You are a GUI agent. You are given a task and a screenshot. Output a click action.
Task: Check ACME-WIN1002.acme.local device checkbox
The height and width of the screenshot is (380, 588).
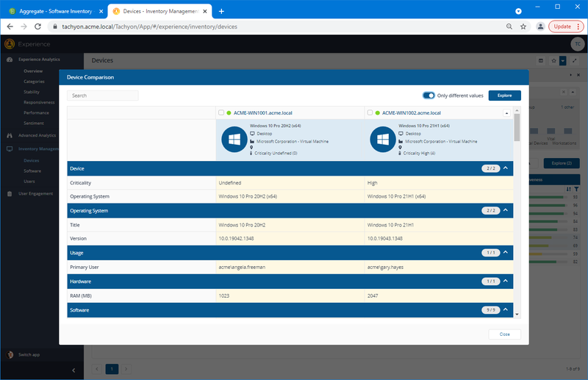(370, 112)
